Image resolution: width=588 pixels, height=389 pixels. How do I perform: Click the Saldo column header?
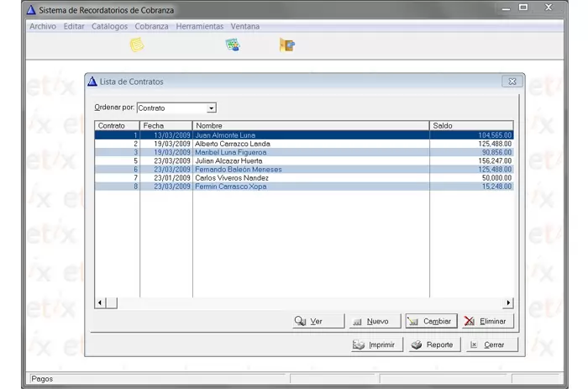coord(470,125)
